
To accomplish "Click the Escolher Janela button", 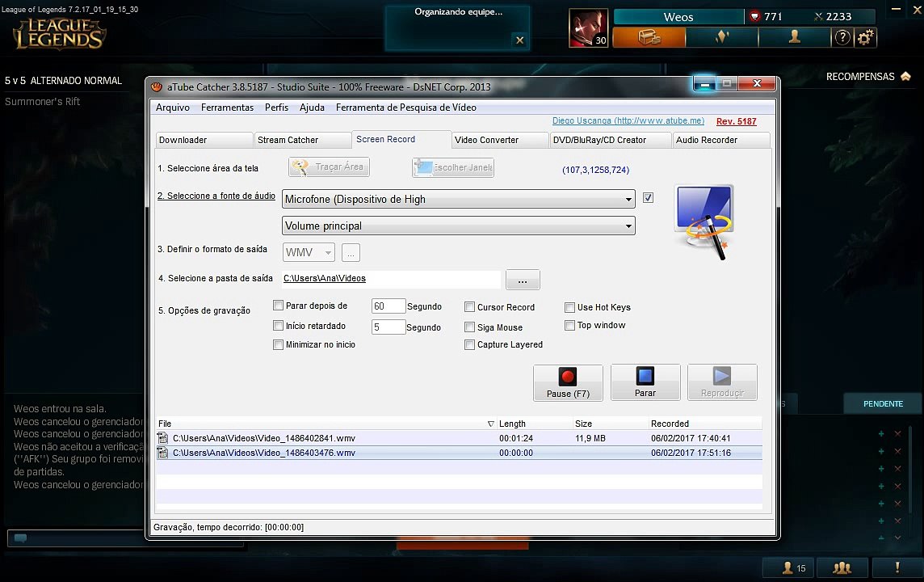I will pos(452,167).
